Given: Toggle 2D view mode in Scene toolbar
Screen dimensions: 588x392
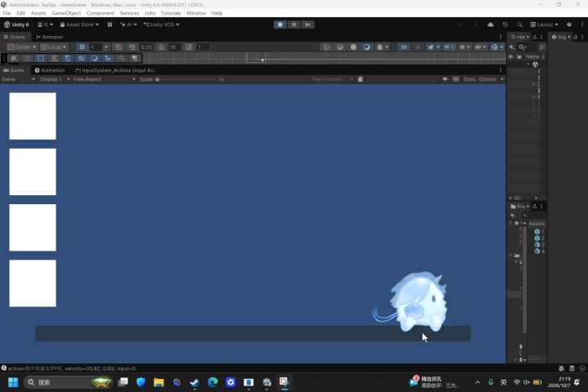Looking at the screenshot, I should [403, 47].
